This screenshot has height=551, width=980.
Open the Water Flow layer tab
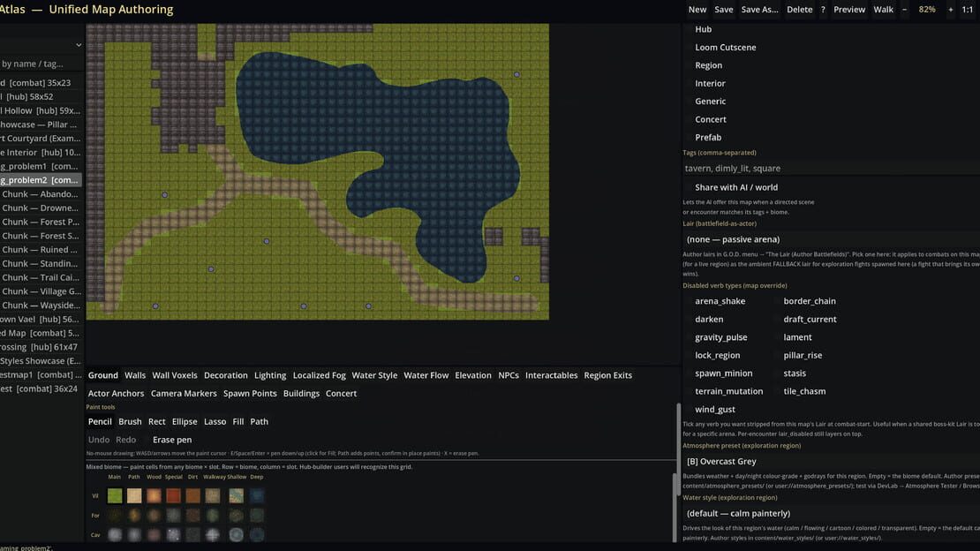pos(426,375)
